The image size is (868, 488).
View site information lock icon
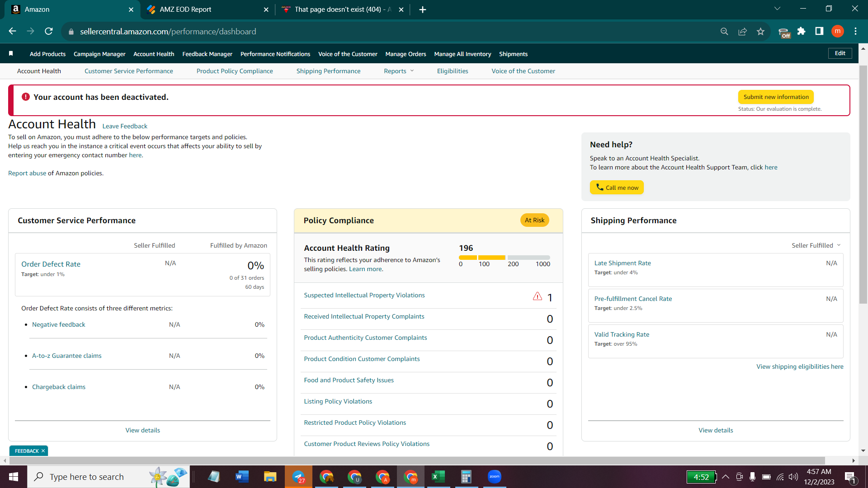click(71, 32)
